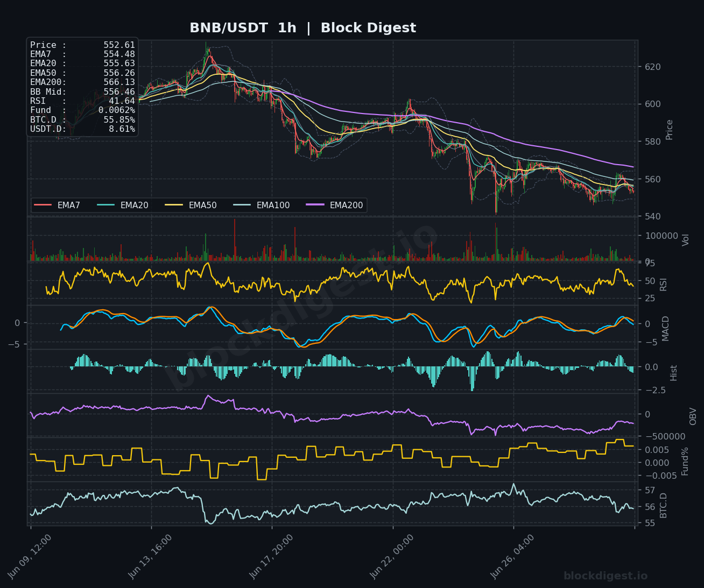
Task: Click the Price value 552.61
Action: pyautogui.click(x=119, y=45)
